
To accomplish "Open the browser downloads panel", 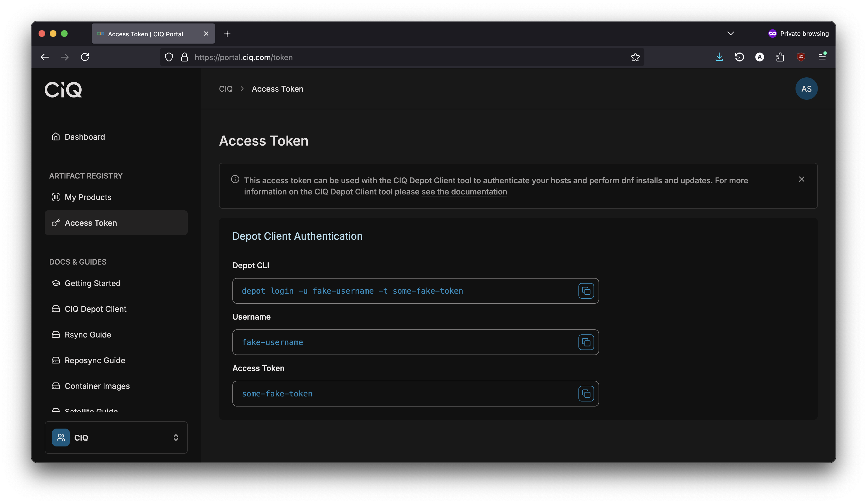I will (719, 57).
